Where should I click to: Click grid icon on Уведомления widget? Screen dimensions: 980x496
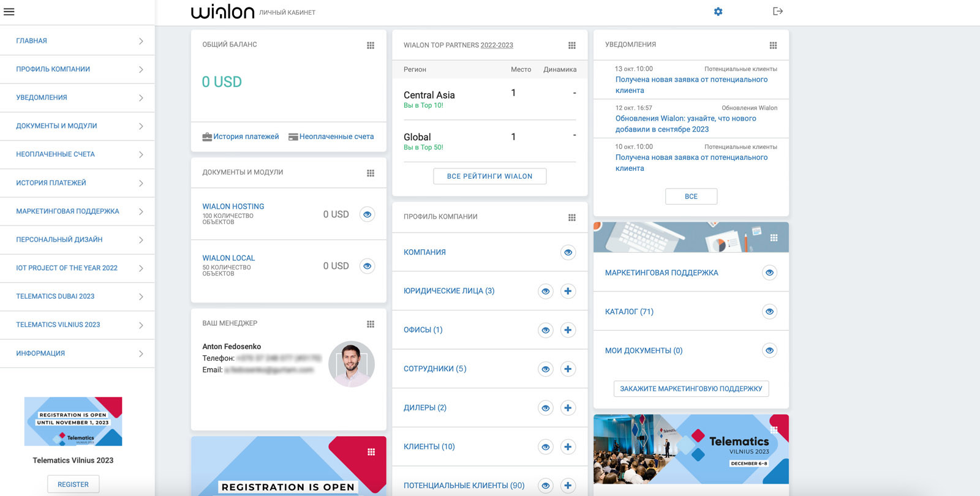click(x=773, y=45)
